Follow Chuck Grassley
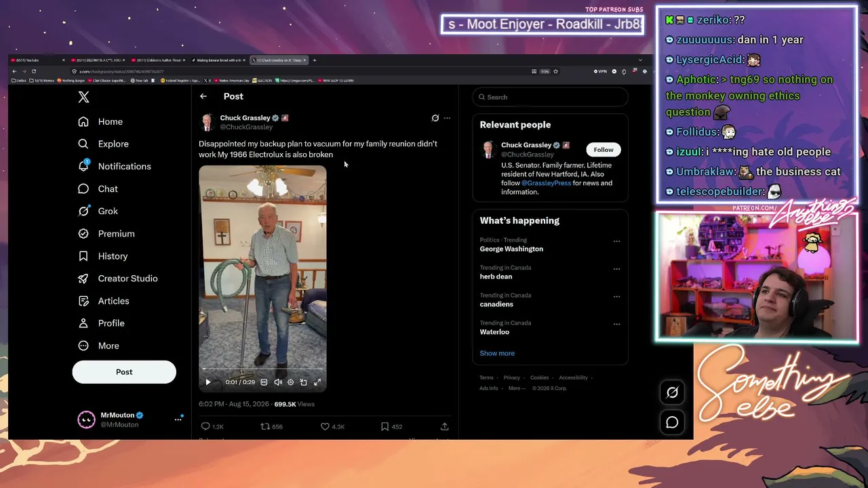The image size is (868, 488). [x=604, y=150]
